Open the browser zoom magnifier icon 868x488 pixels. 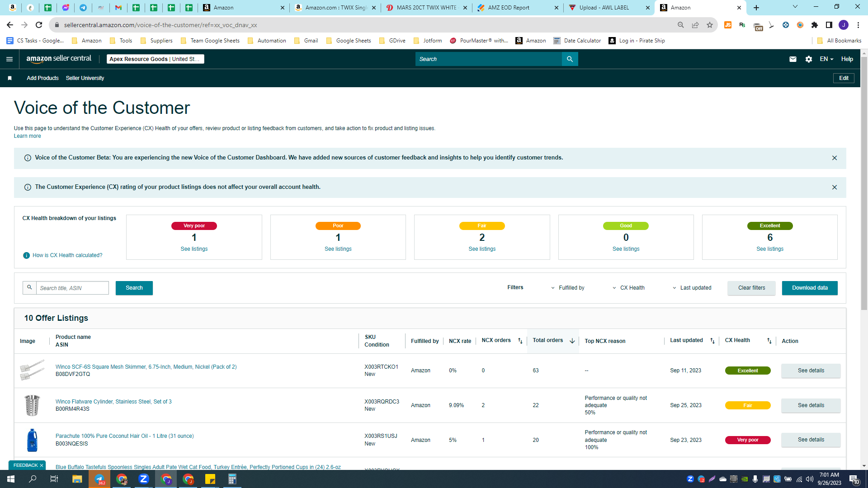(x=681, y=25)
